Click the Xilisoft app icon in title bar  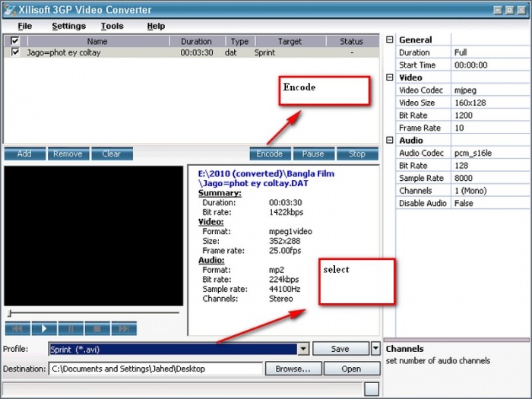(10, 10)
